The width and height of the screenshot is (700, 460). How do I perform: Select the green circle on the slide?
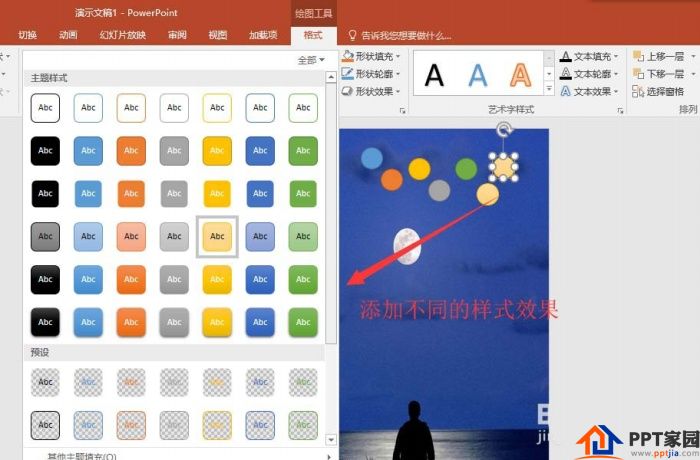click(x=466, y=169)
